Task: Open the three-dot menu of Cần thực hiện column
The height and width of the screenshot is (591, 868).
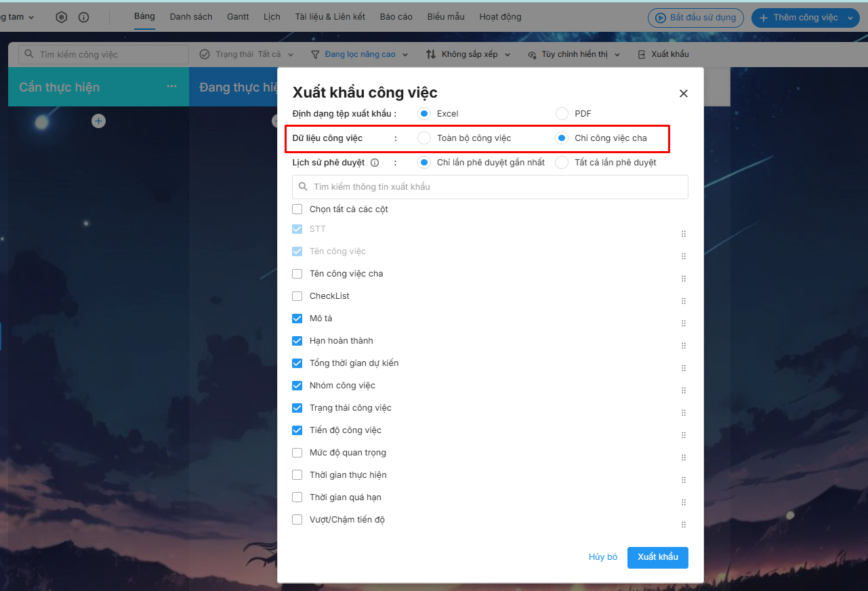Action: point(171,87)
